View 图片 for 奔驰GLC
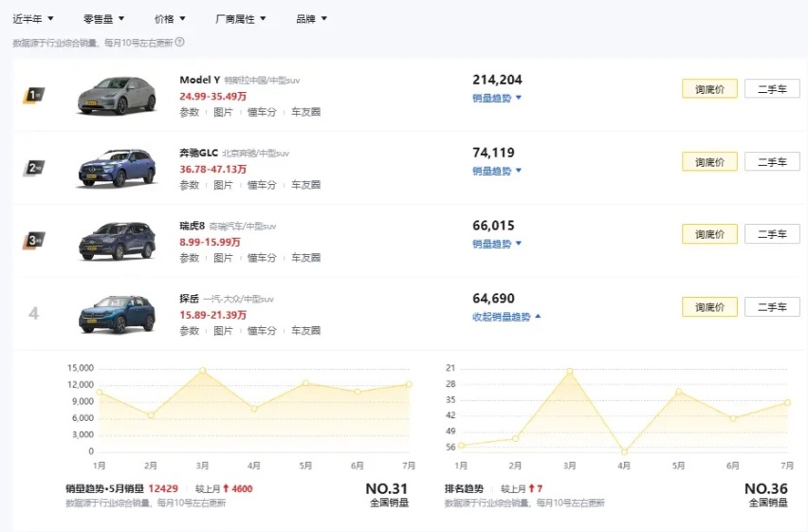Image resolution: width=808 pixels, height=532 pixels. click(x=223, y=185)
